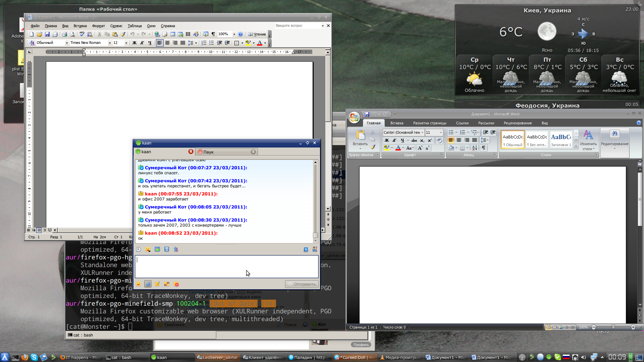Click the Skype icon in the taskbar
This screenshot has width=644, height=362.
tap(34, 357)
